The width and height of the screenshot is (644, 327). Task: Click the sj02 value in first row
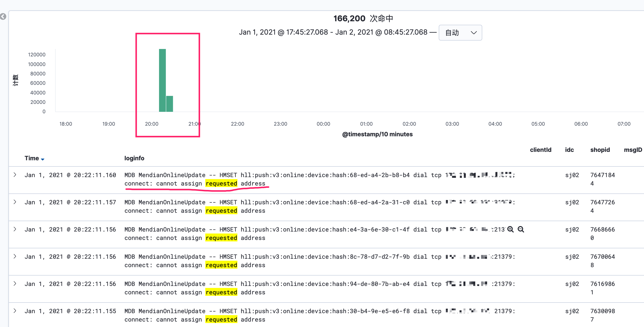click(572, 175)
